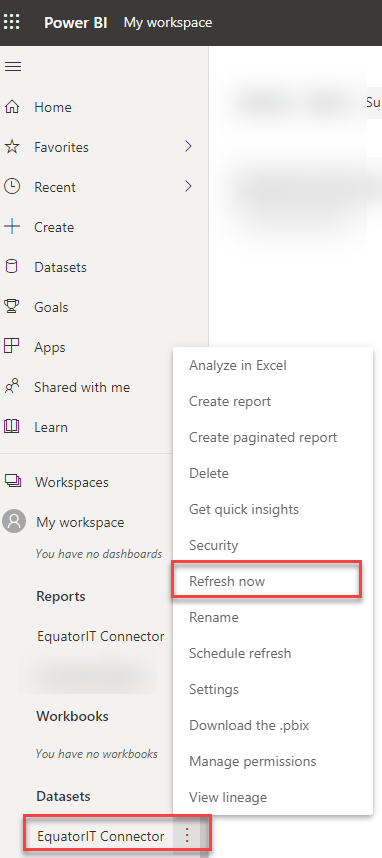
Task: Click the Recent clock icon
Action: pyautogui.click(x=11, y=187)
